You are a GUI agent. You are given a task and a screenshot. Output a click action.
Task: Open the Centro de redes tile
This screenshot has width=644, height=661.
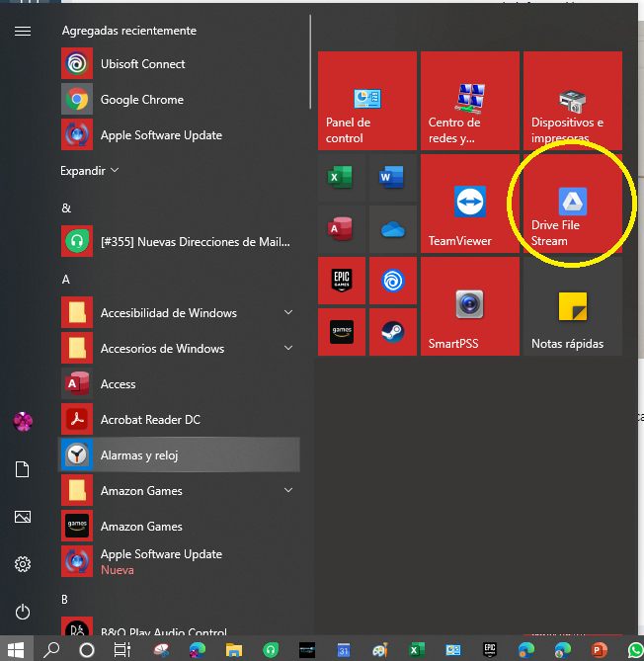click(470, 101)
